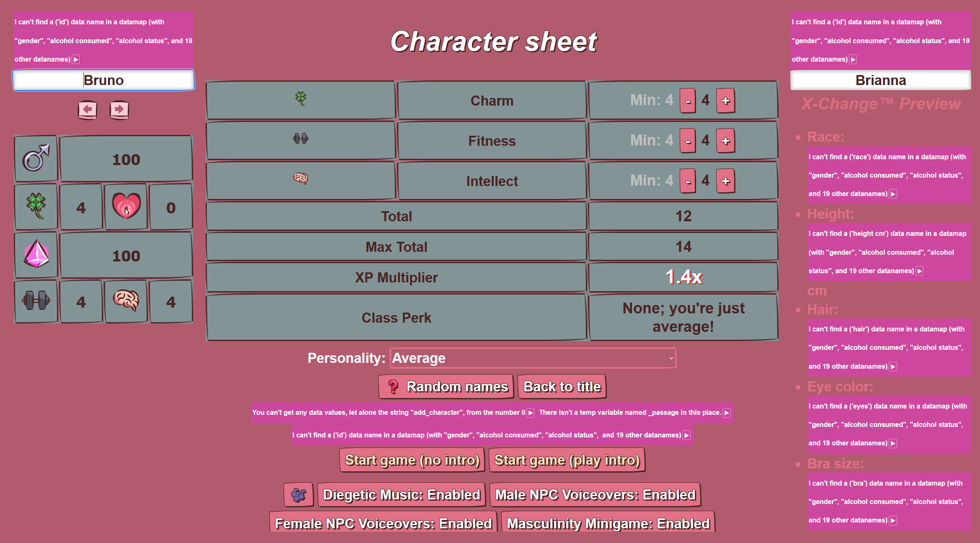Click the clover icon in the Charm stat row
This screenshot has width=980, height=543.
[x=300, y=99]
